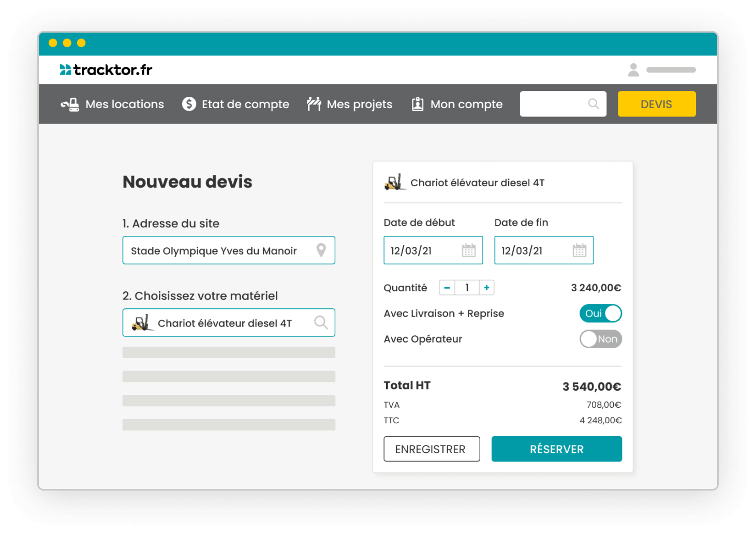The width and height of the screenshot is (756, 534).
Task: Click the badge icon beside Mon compte
Action: (x=418, y=104)
